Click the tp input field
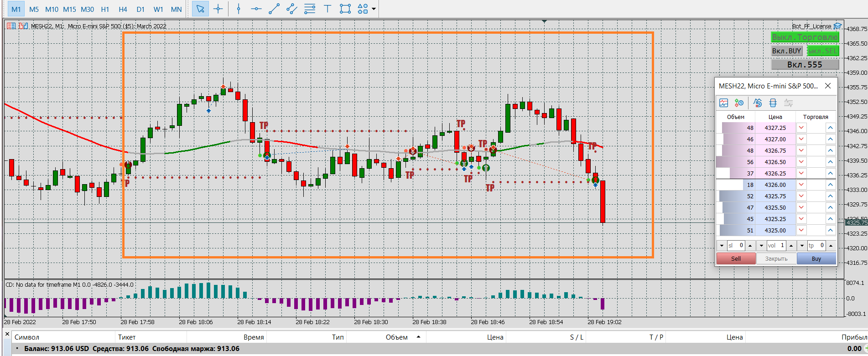Viewport: 868px width, 356px height. [816, 246]
